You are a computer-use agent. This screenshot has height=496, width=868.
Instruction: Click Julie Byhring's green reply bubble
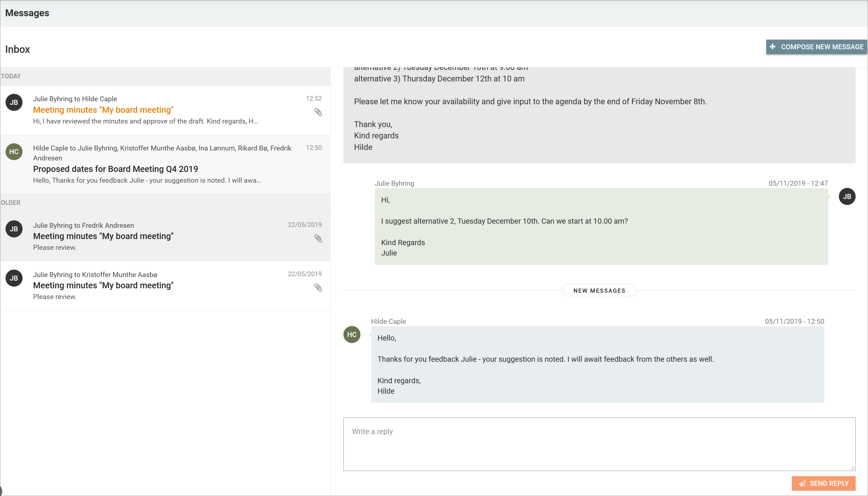pos(601,226)
